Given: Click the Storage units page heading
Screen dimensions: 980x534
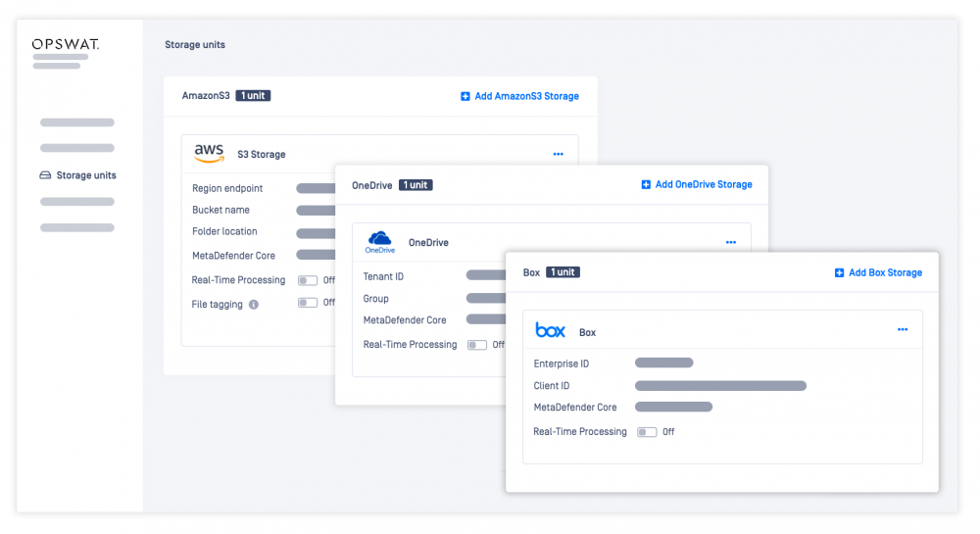Looking at the screenshot, I should click(195, 45).
